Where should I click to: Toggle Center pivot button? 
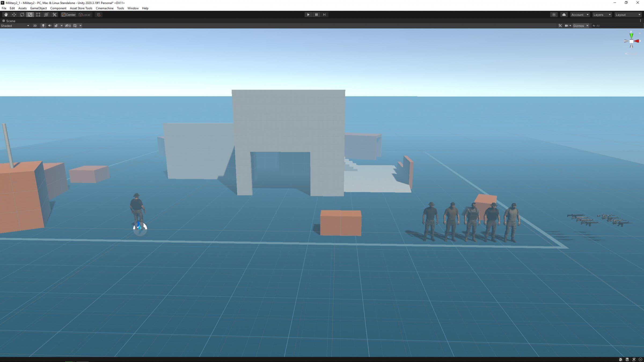pos(69,15)
